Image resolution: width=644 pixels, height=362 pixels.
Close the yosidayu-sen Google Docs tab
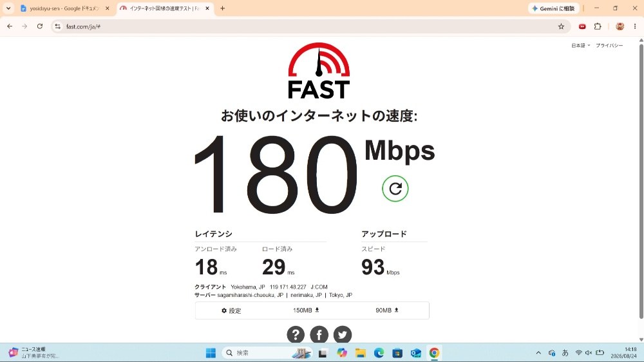click(107, 8)
